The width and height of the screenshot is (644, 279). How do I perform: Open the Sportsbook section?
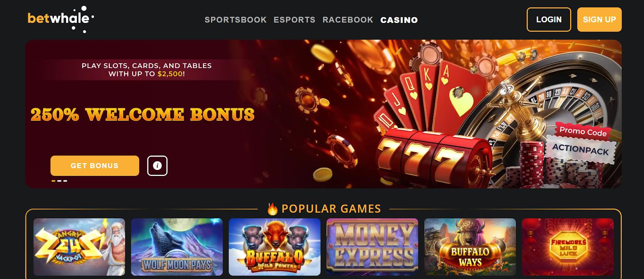235,20
